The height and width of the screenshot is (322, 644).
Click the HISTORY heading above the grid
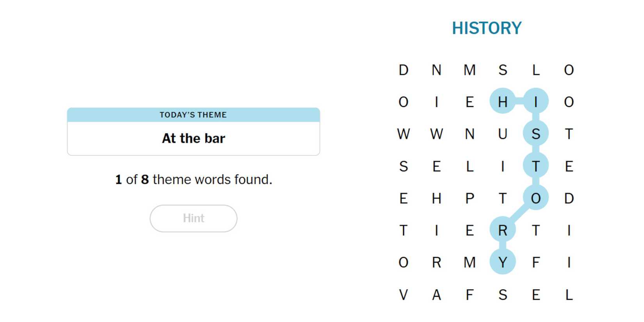click(x=486, y=28)
